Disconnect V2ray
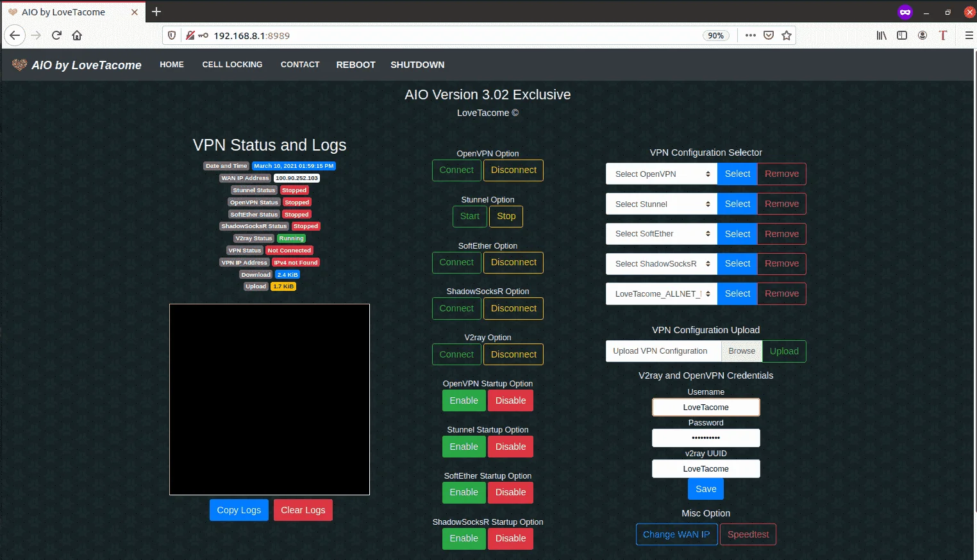The width and height of the screenshot is (977, 560). pos(514,354)
